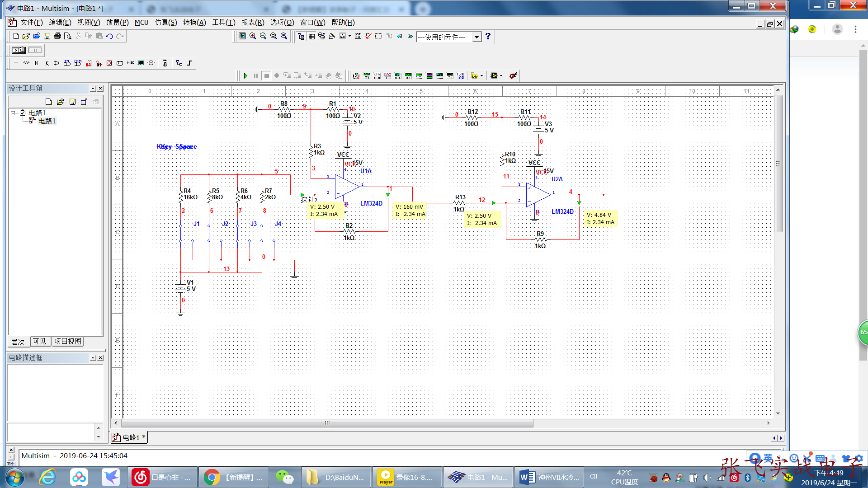Open the Word document taskbar button
The image size is (868, 488).
click(x=549, y=477)
